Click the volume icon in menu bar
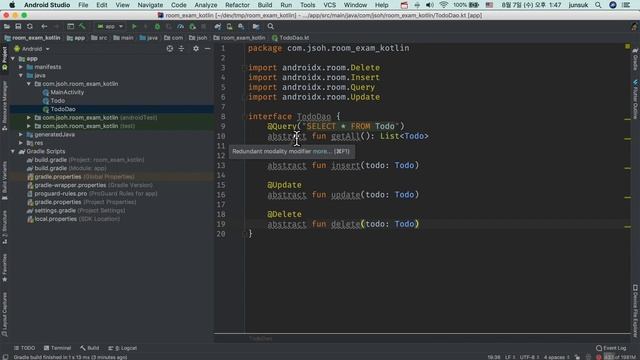The image size is (640, 360). (430, 5)
